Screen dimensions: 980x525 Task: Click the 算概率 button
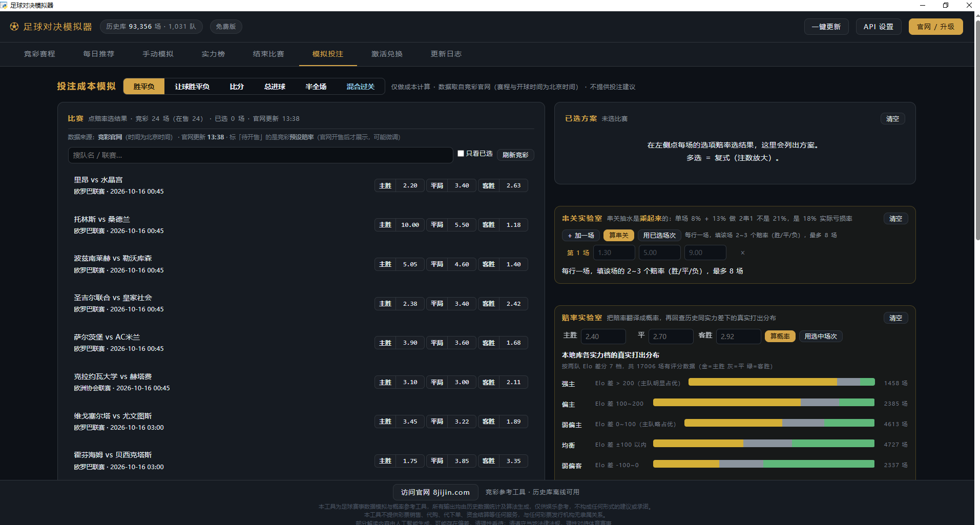[780, 336]
